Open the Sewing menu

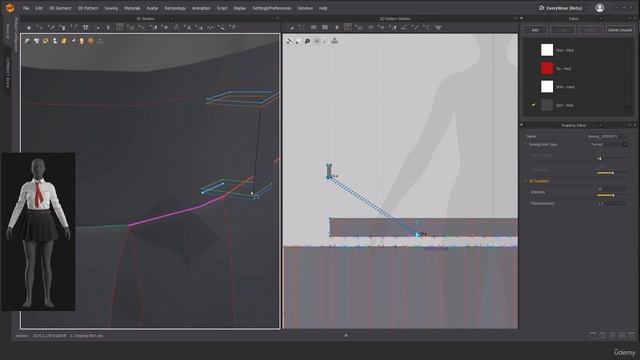pos(111,8)
